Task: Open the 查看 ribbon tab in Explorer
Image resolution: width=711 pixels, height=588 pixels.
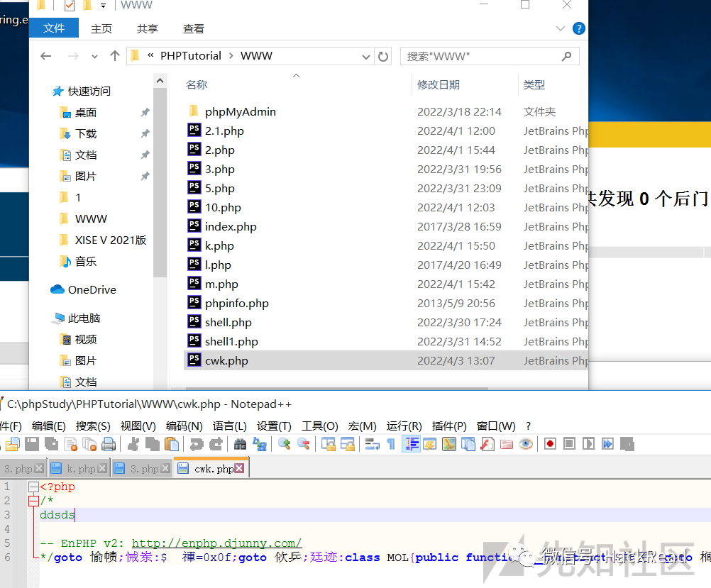Action: 194,28
